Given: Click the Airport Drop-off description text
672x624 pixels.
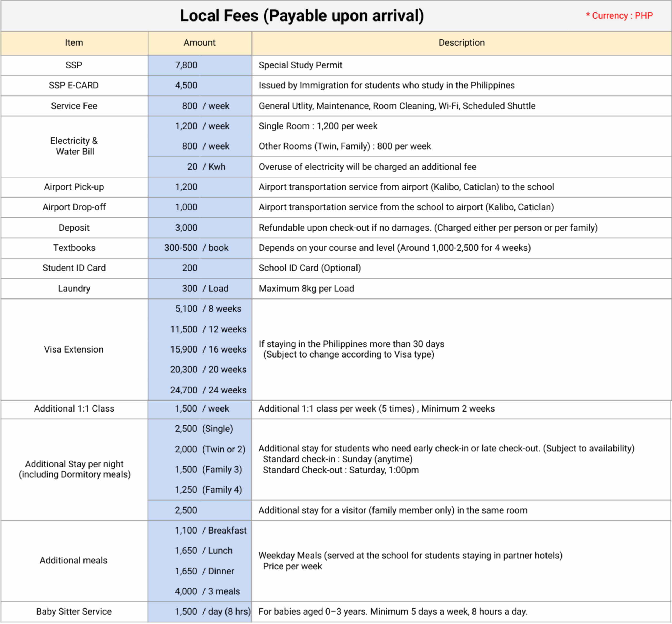Looking at the screenshot, I should [x=406, y=207].
